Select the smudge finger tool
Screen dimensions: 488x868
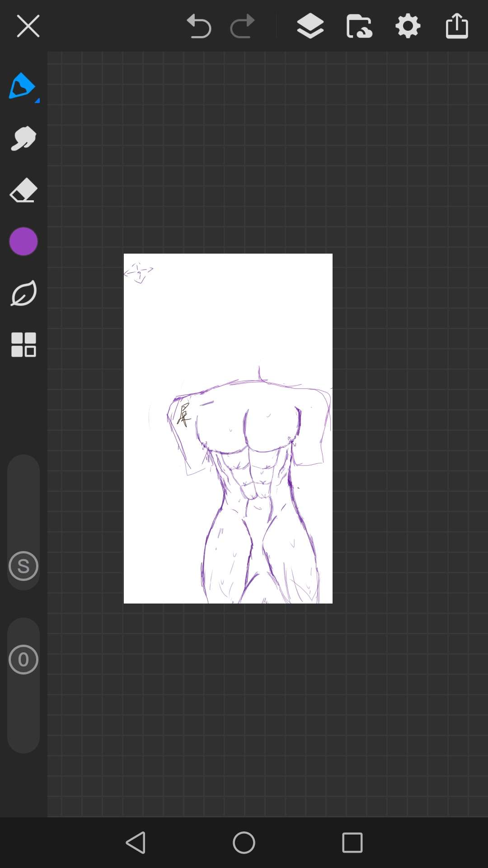tap(23, 138)
